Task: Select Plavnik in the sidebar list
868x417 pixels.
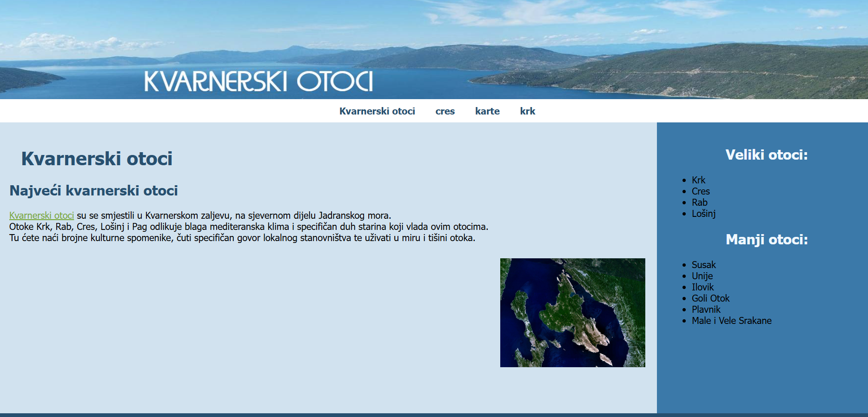Action: coord(706,309)
